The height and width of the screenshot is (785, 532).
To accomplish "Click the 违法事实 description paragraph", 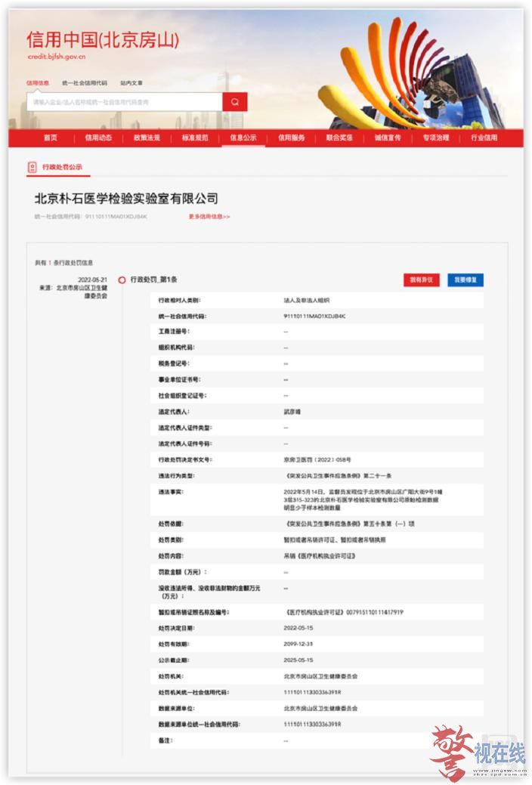I will point(363,499).
